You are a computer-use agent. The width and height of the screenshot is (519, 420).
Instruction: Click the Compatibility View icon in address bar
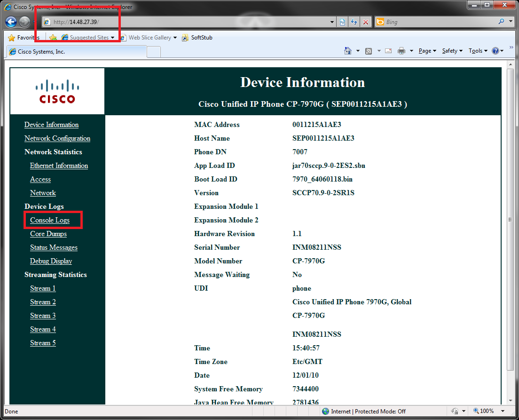(343, 22)
